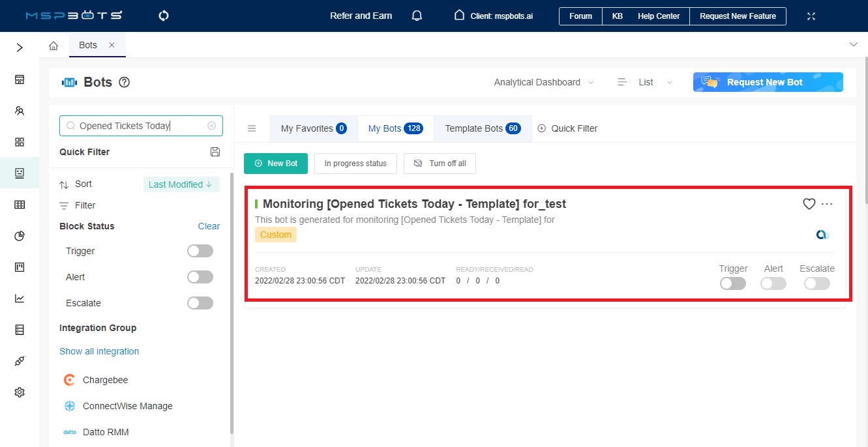
Task: Open the Forum menu item
Action: pyautogui.click(x=580, y=16)
